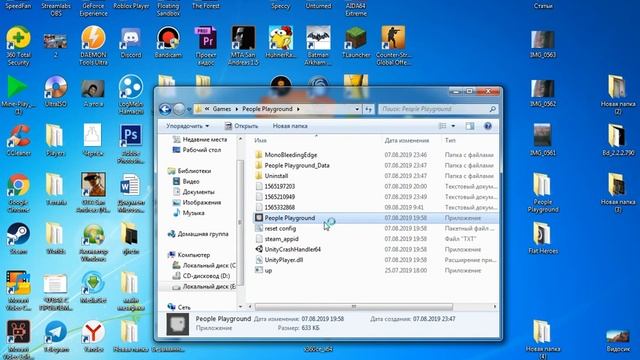
Task: Open Discord desktop shortcut
Action: click(x=131, y=42)
